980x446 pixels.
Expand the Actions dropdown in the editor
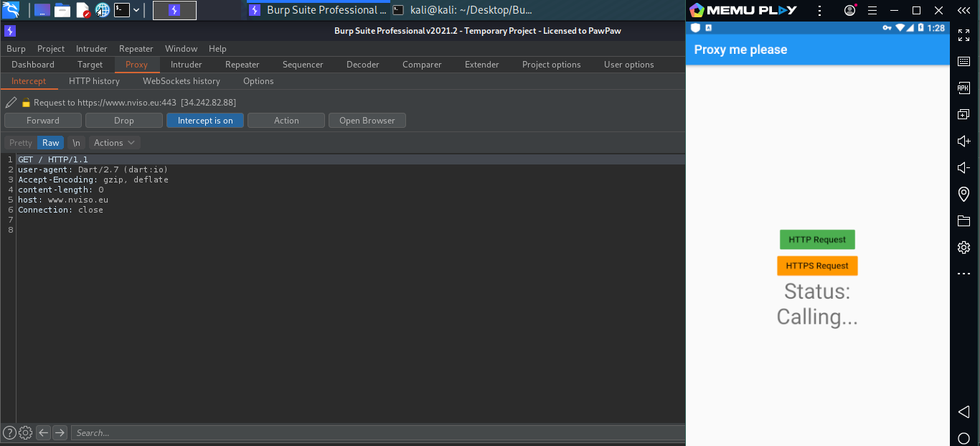click(x=114, y=143)
